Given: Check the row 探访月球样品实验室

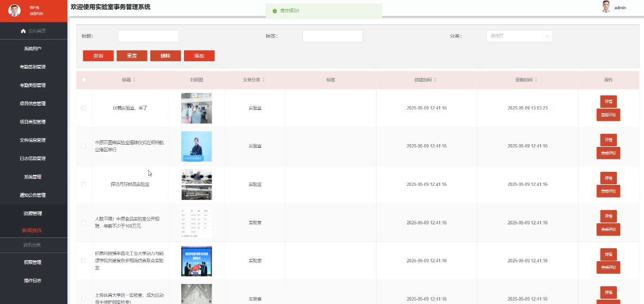Looking at the screenshot, I should click(x=84, y=184).
